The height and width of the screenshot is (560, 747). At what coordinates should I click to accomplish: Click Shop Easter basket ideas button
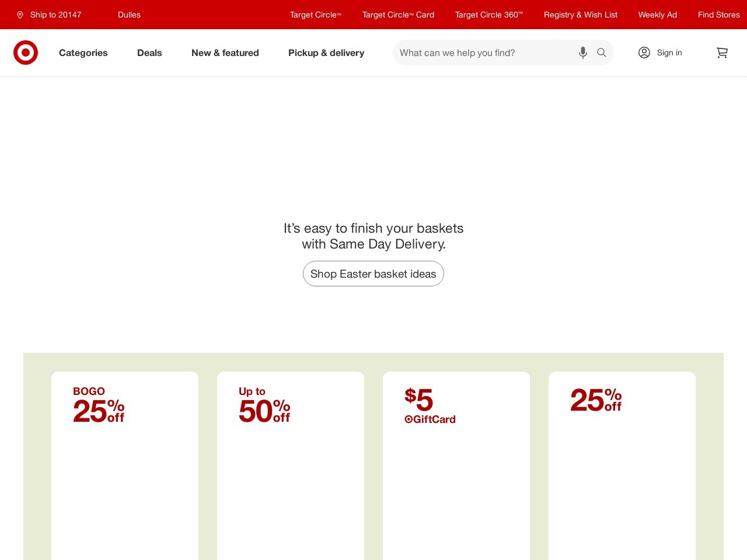point(373,274)
